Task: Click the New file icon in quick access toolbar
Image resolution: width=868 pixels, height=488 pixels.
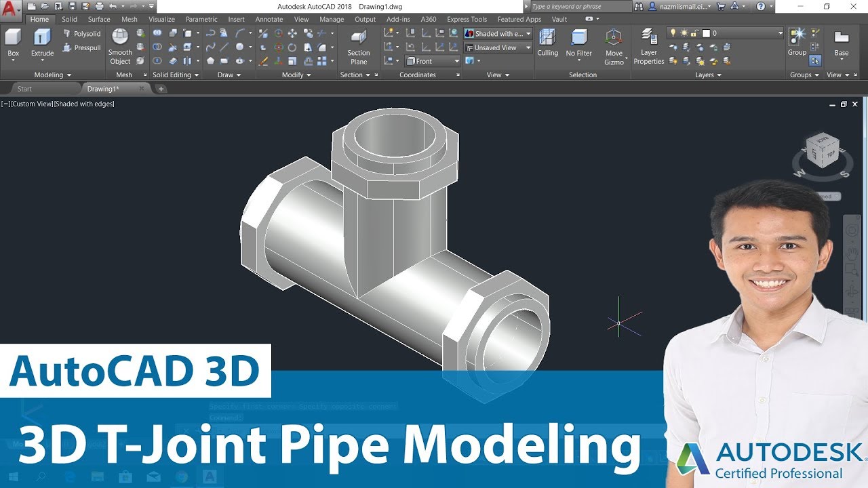Action: coord(31,6)
